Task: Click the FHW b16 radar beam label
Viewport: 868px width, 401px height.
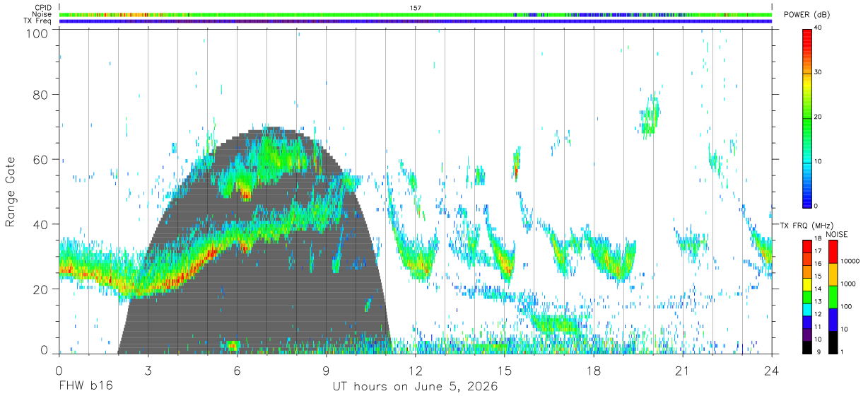Action: pos(86,387)
